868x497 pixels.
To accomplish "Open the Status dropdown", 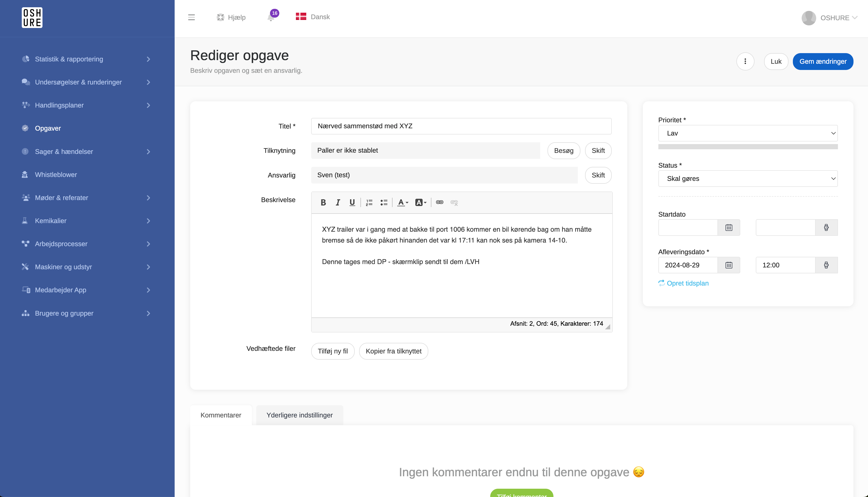I will (x=748, y=179).
